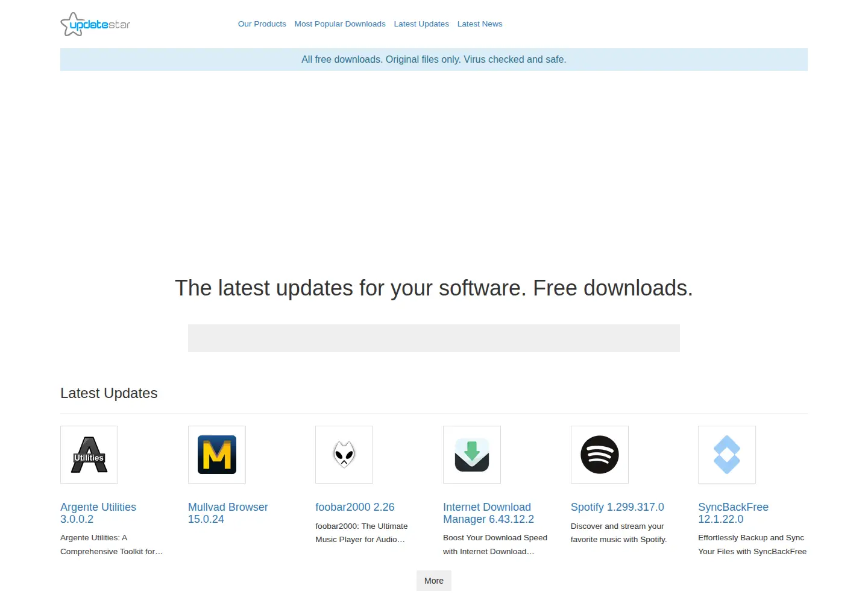Open SyncBackFree 12.1.22.0 title link
868x603 pixels.
click(x=734, y=513)
